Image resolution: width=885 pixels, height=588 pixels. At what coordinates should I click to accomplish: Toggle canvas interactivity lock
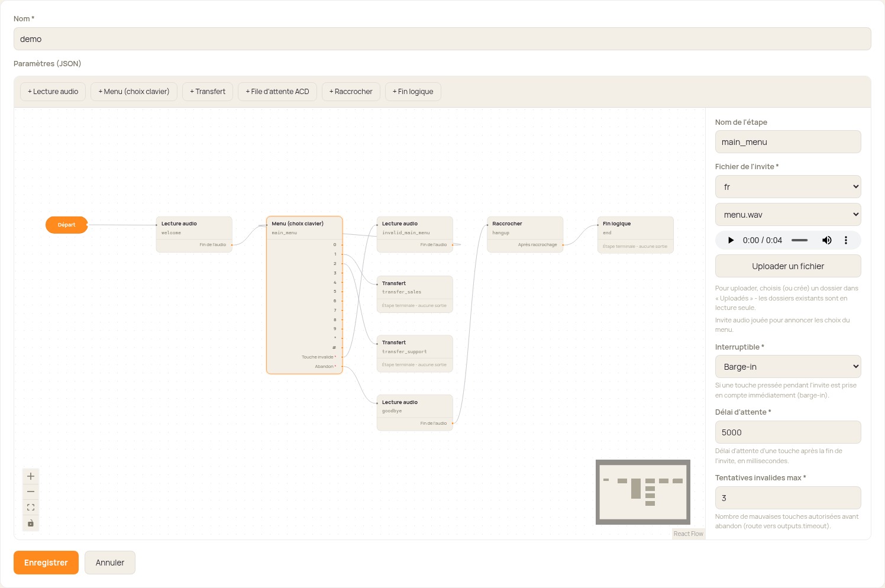click(x=31, y=523)
